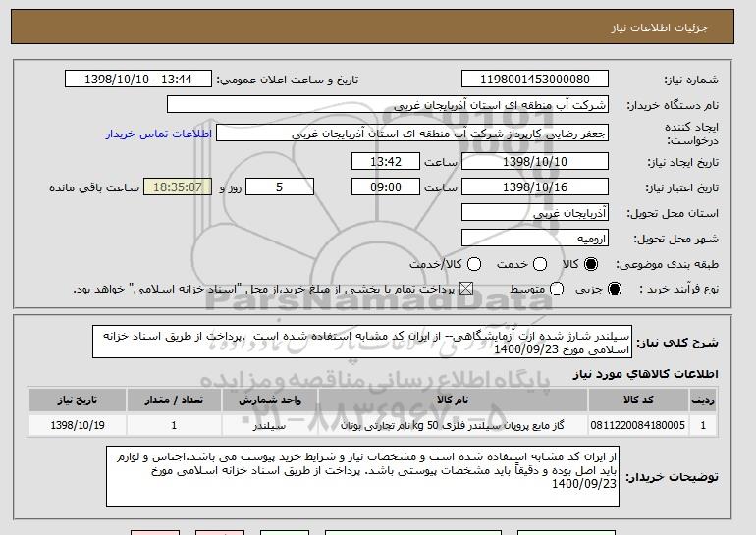756x535 pixels.
Task: Click the تاریخ ایجاد نیاز date 1398/10/10
Action: coord(535,161)
